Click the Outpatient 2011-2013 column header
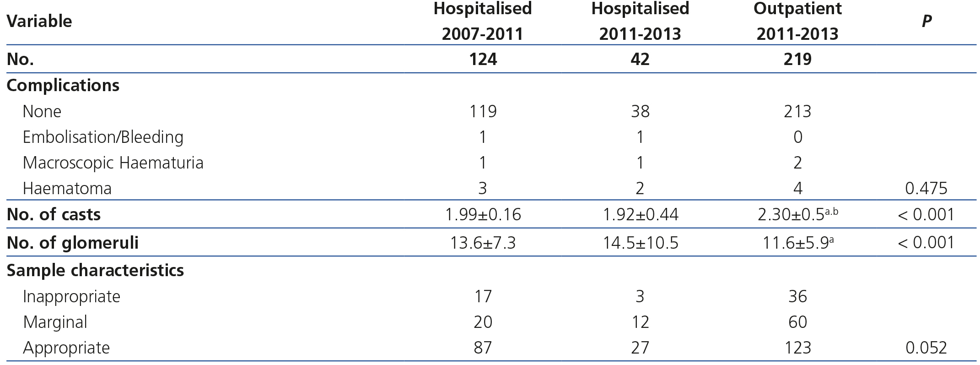Image resolution: width=980 pixels, height=365 pixels. pyautogui.click(x=797, y=21)
